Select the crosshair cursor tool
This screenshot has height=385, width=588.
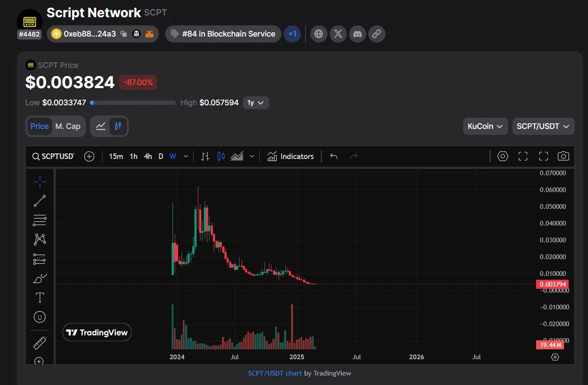pyautogui.click(x=39, y=182)
